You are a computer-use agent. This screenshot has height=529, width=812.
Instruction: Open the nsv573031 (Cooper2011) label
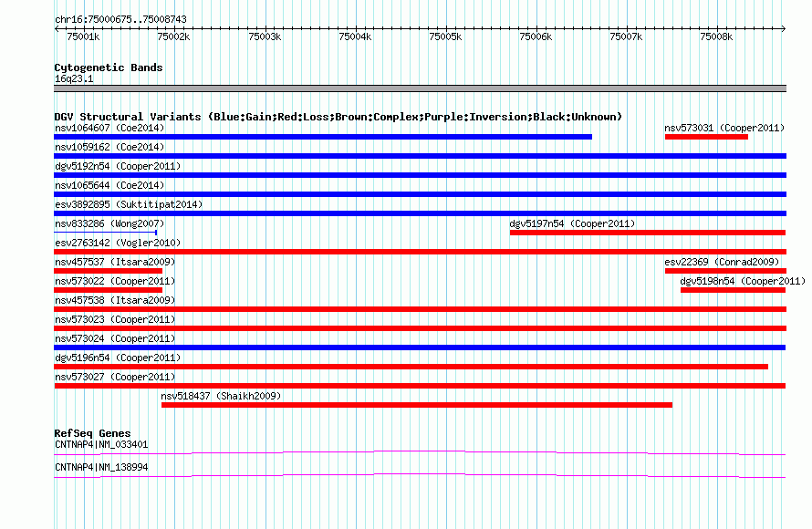pos(724,128)
